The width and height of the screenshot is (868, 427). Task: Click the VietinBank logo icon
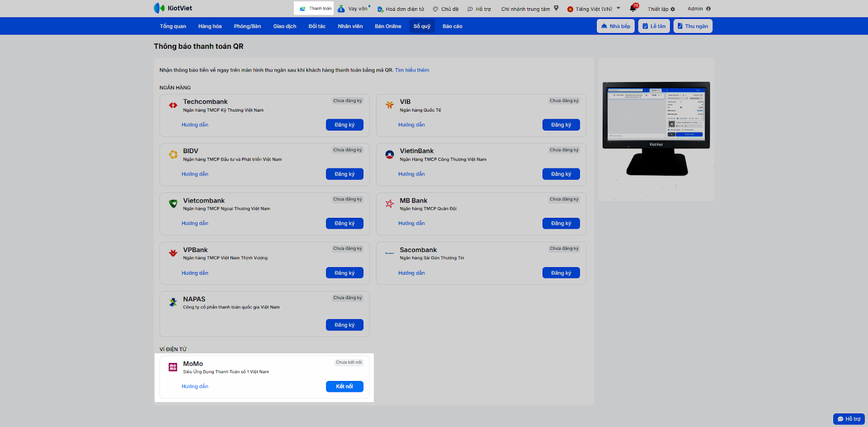pos(390,154)
